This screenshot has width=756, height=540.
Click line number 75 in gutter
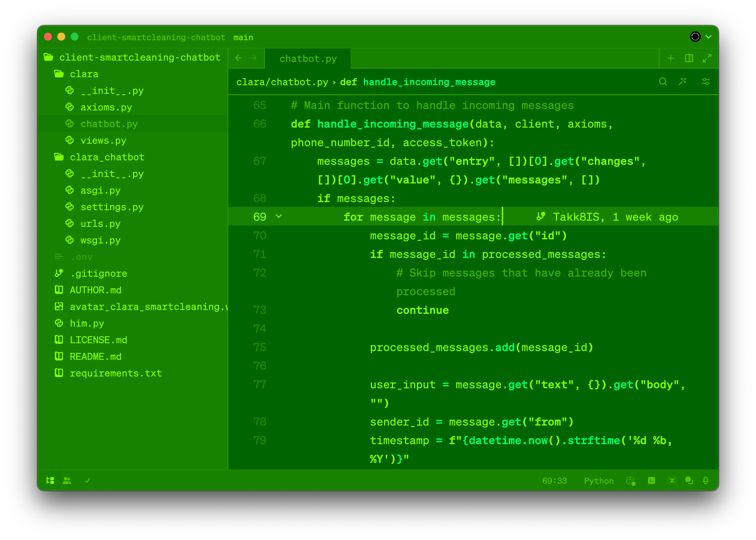[260, 347]
